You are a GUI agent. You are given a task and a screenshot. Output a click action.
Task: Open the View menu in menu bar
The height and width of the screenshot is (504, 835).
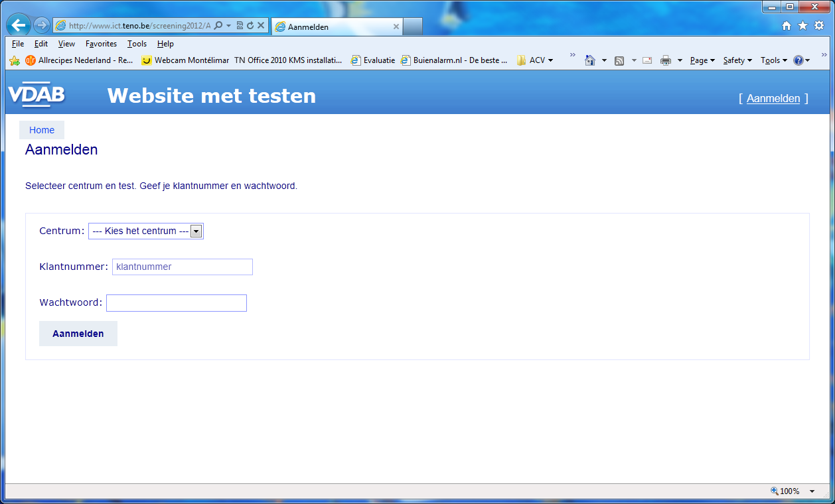(66, 44)
